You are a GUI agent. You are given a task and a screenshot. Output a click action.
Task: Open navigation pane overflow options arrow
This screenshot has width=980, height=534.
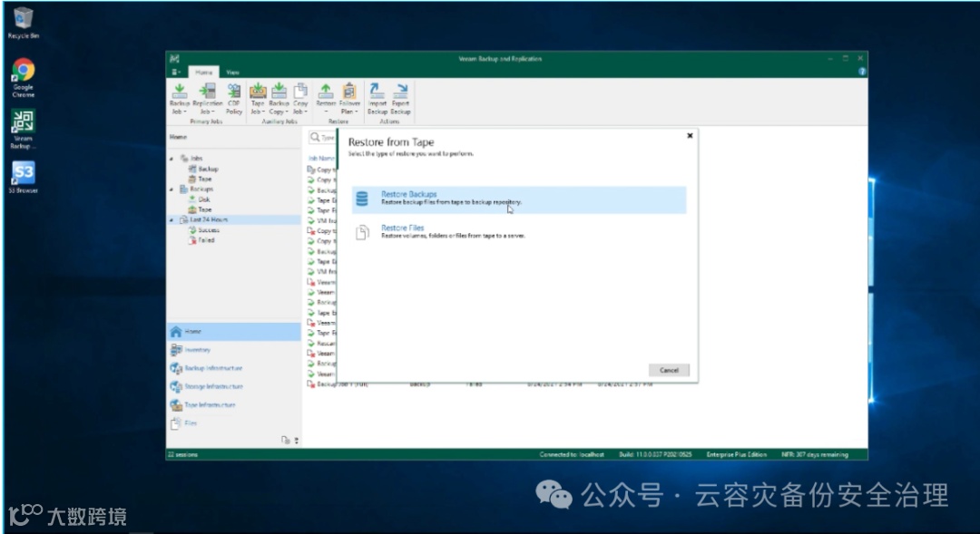point(296,441)
